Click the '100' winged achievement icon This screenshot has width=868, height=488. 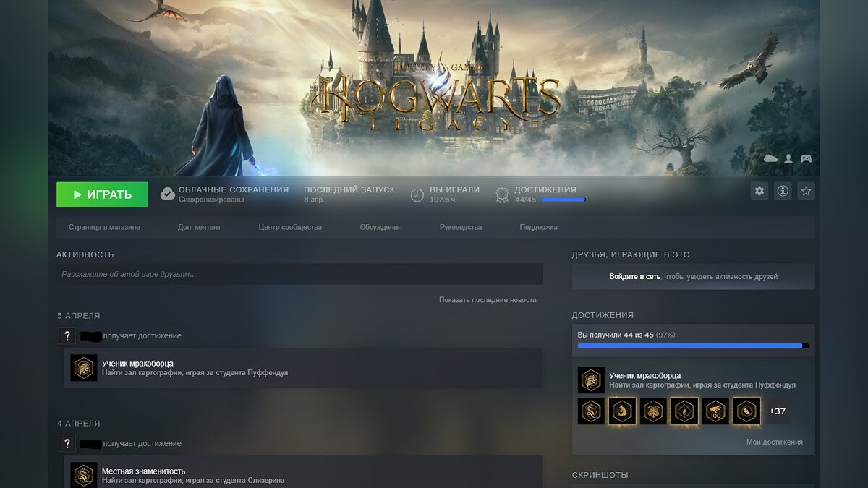point(715,411)
